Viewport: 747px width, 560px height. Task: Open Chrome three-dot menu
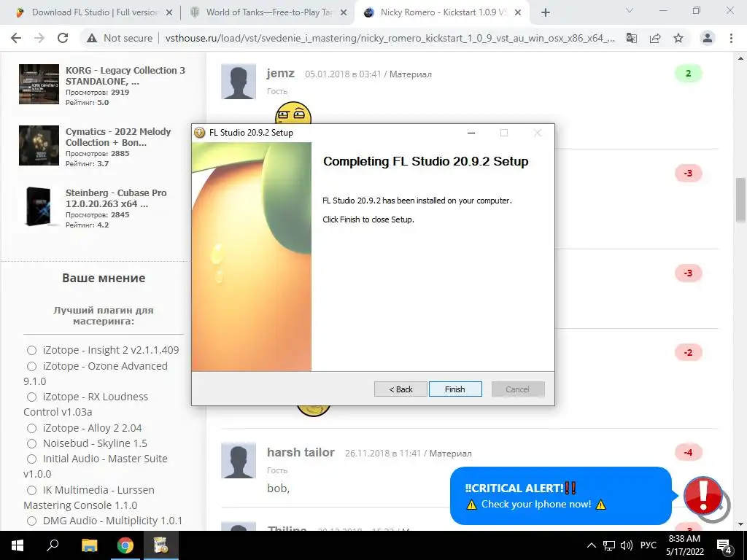point(731,38)
